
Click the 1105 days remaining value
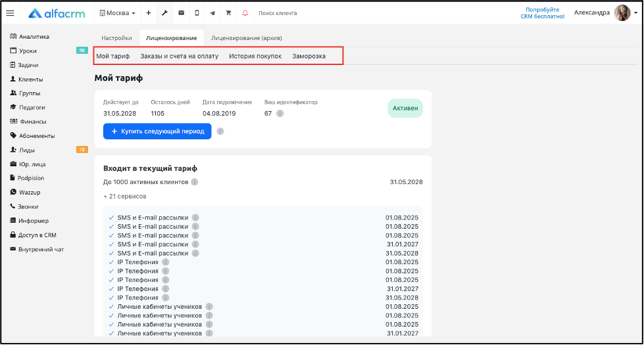(158, 114)
